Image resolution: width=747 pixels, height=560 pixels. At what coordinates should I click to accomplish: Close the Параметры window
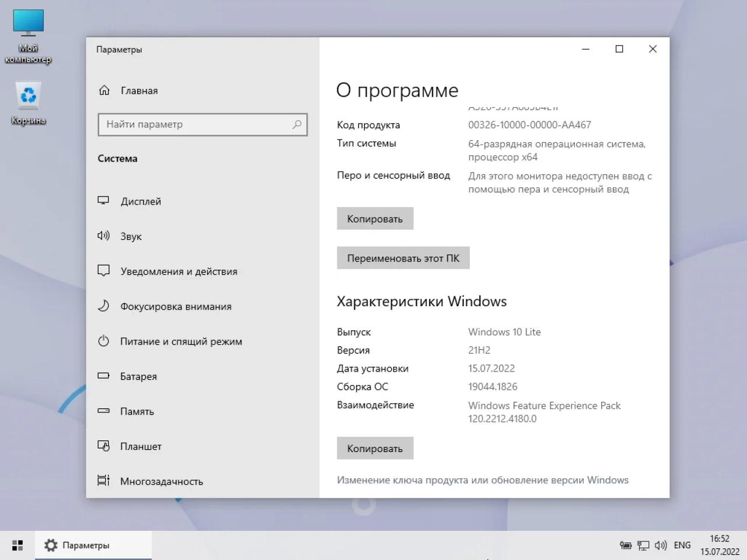(x=652, y=49)
